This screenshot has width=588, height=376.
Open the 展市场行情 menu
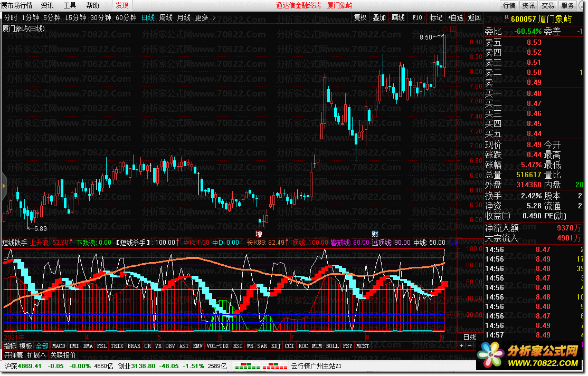pyautogui.click(x=16, y=5)
